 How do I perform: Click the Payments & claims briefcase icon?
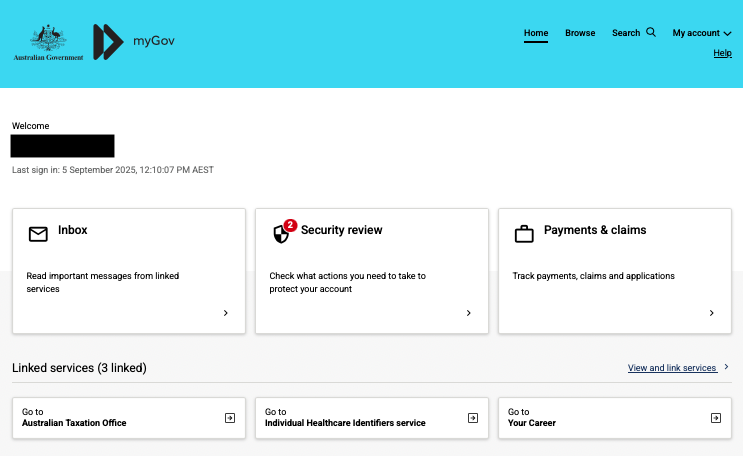524,234
